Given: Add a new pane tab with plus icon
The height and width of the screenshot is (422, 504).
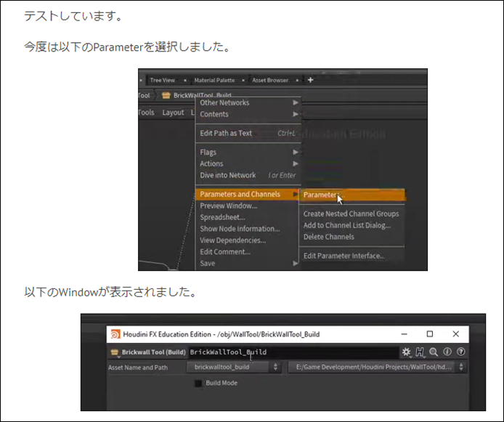Looking at the screenshot, I should pyautogui.click(x=310, y=80).
